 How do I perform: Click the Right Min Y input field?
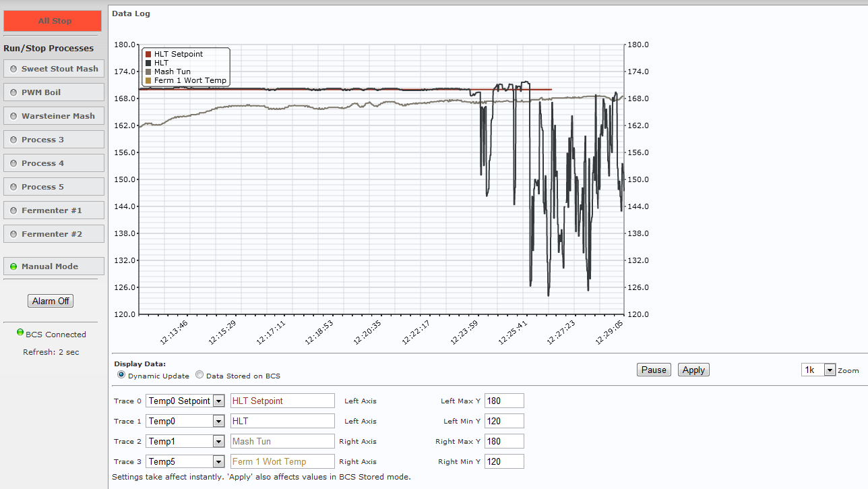(x=504, y=461)
